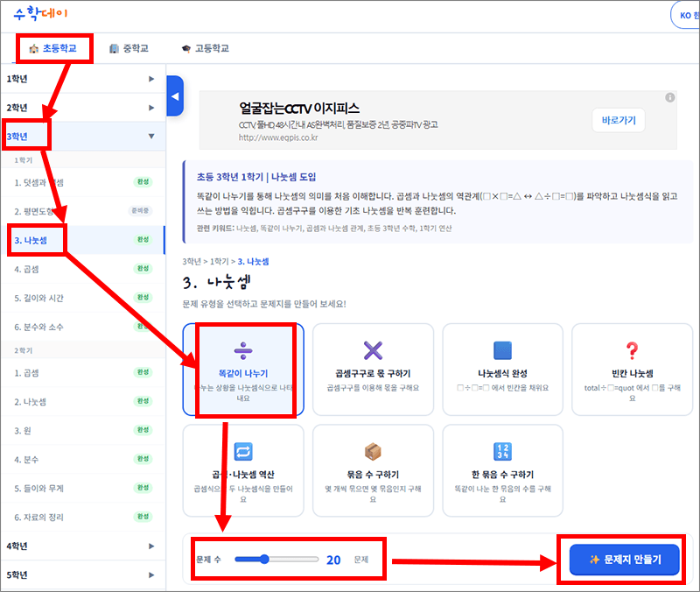This screenshot has width=700, height=592.
Task: Open 6. 분수와 소수 unit
Action: pos(83,327)
